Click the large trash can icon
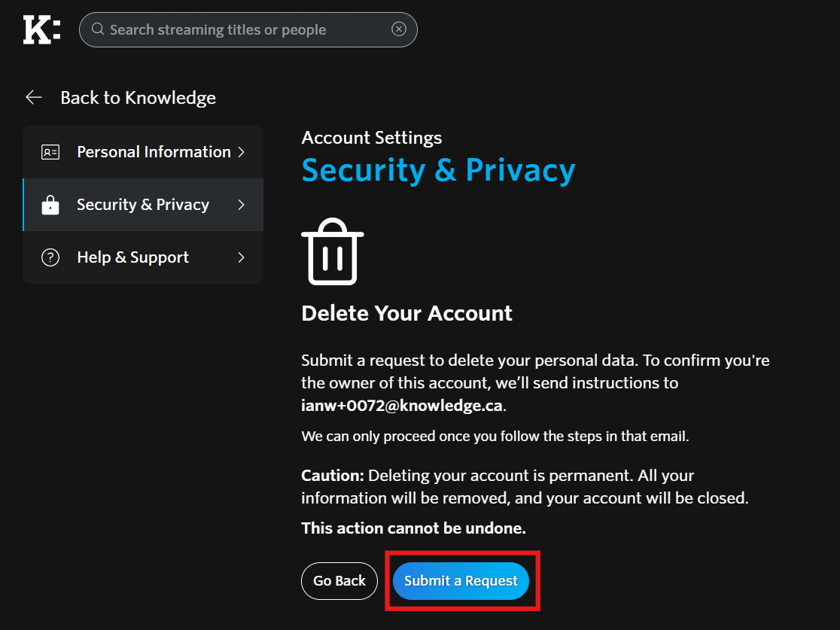Viewport: 840px width, 630px height. pyautogui.click(x=332, y=251)
